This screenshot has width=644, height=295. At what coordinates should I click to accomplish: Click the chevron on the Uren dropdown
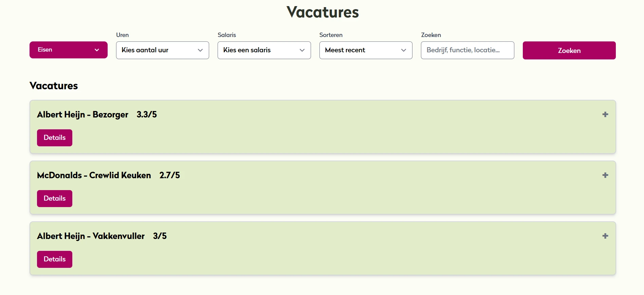(200, 50)
